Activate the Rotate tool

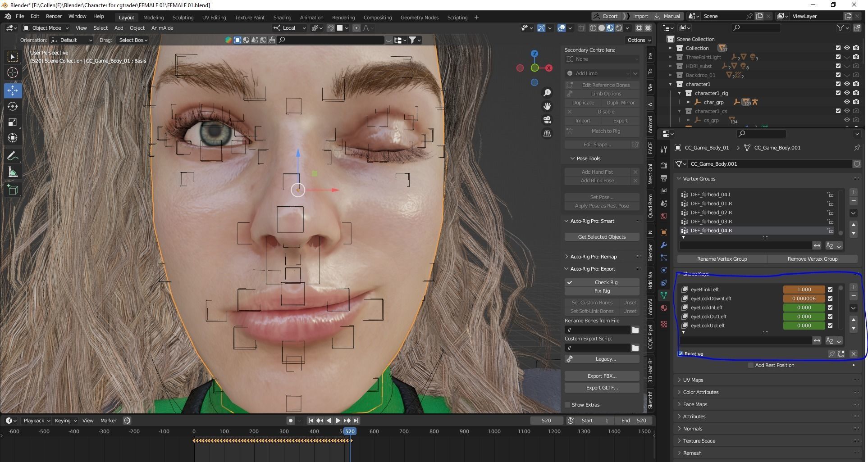13,106
